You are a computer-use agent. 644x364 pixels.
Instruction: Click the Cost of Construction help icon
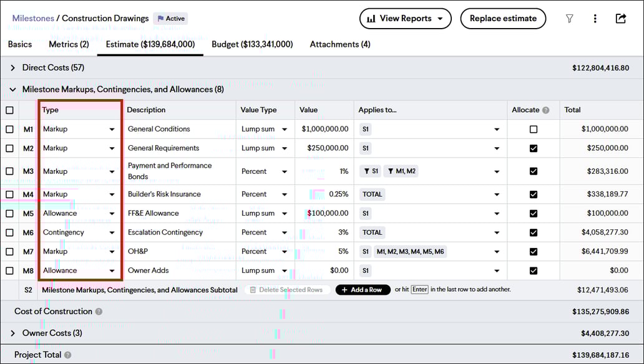pos(98,311)
